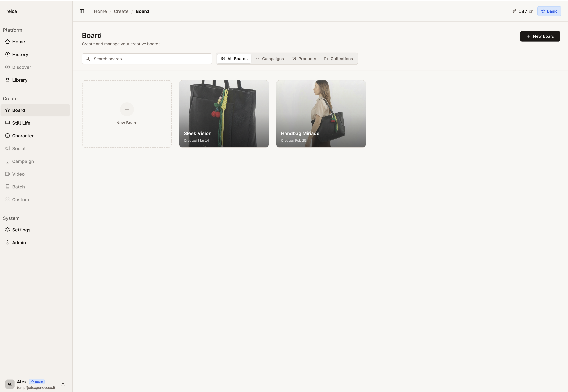Open the Social content tool
The image size is (568, 392).
pyautogui.click(x=19, y=148)
